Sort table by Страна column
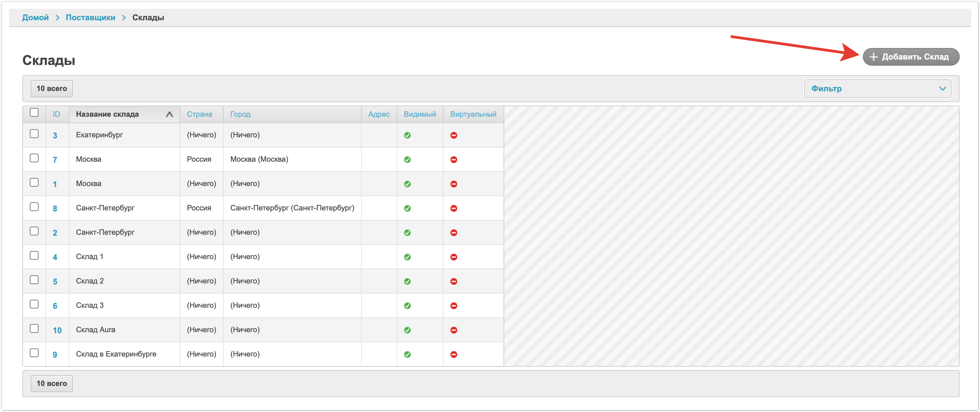Viewport: 980px width, 412px height. (x=199, y=114)
